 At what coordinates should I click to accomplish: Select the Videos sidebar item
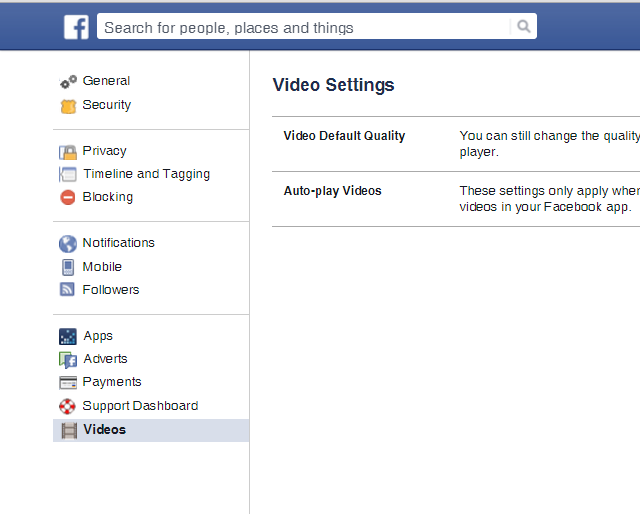105,430
